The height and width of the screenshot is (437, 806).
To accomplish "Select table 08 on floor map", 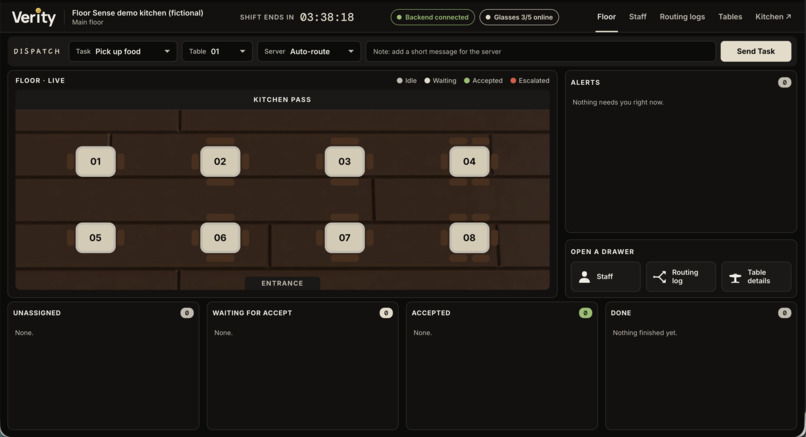I will click(469, 238).
